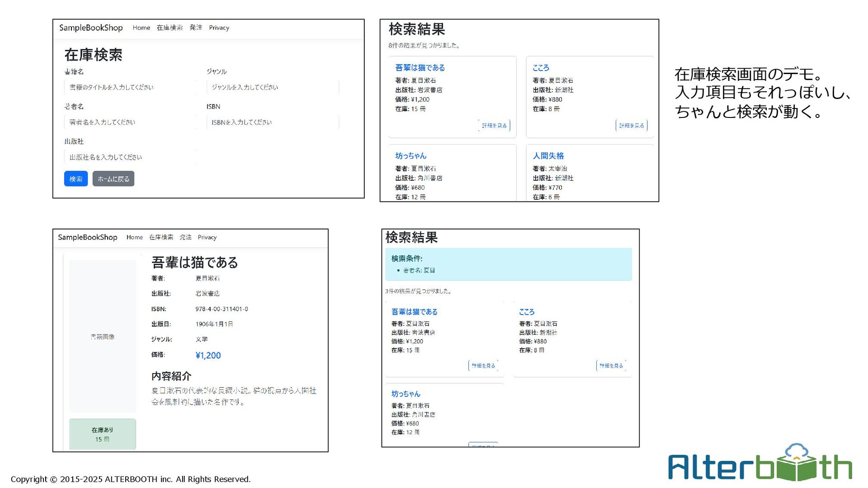Click the blue 検索 search button
Image resolution: width=868 pixels, height=488 pixels.
click(x=75, y=179)
